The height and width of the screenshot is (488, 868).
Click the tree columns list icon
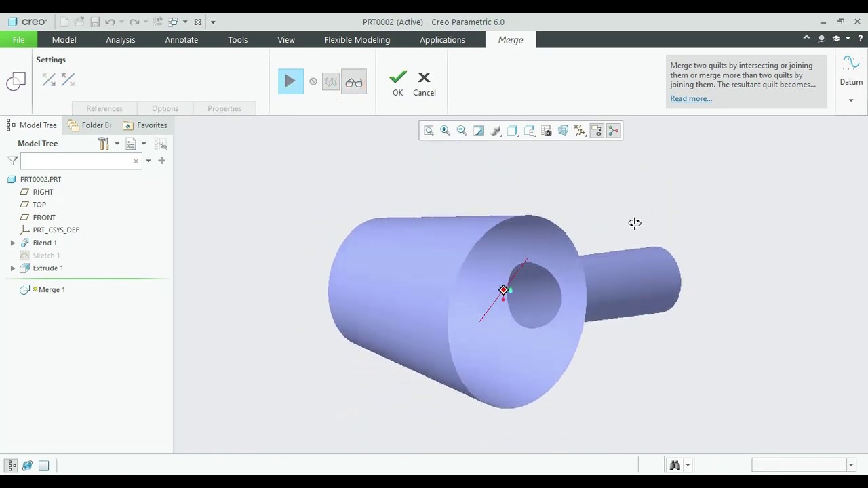131,144
